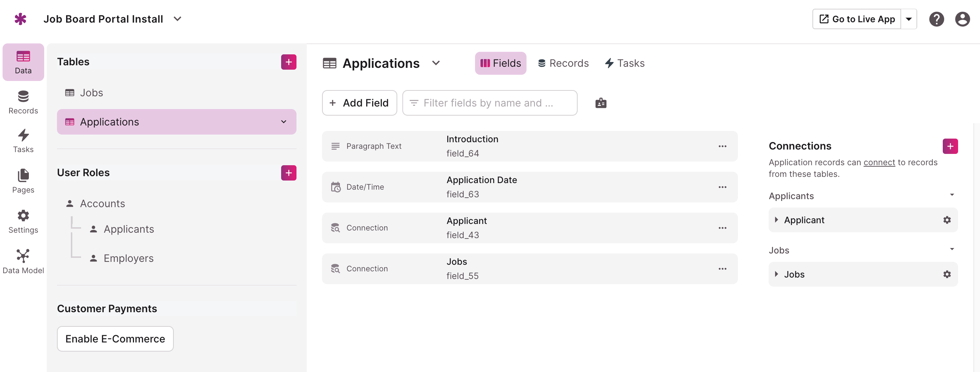Click the briefcase icon next to field filter

601,102
